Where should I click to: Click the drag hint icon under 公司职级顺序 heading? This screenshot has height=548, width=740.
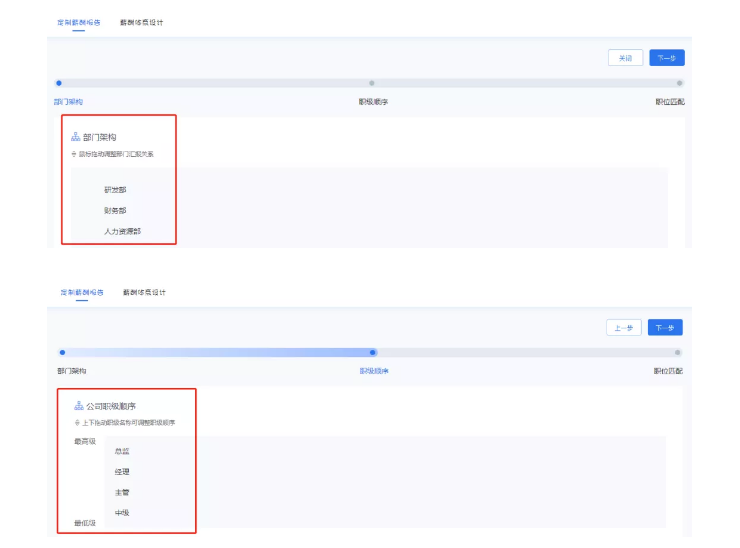coord(76,423)
